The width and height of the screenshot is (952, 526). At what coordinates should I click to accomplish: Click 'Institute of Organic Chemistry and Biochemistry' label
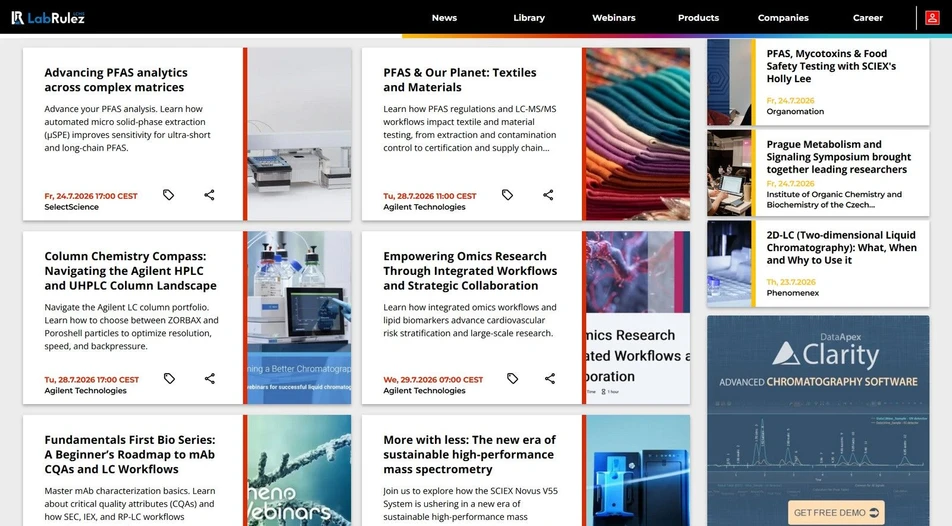(834, 200)
